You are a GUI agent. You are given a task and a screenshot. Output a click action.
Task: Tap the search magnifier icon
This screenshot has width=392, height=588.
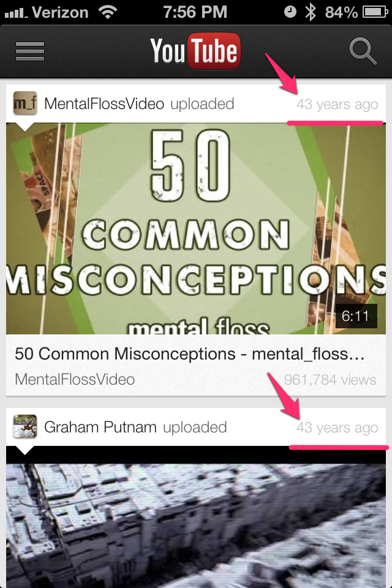[363, 51]
